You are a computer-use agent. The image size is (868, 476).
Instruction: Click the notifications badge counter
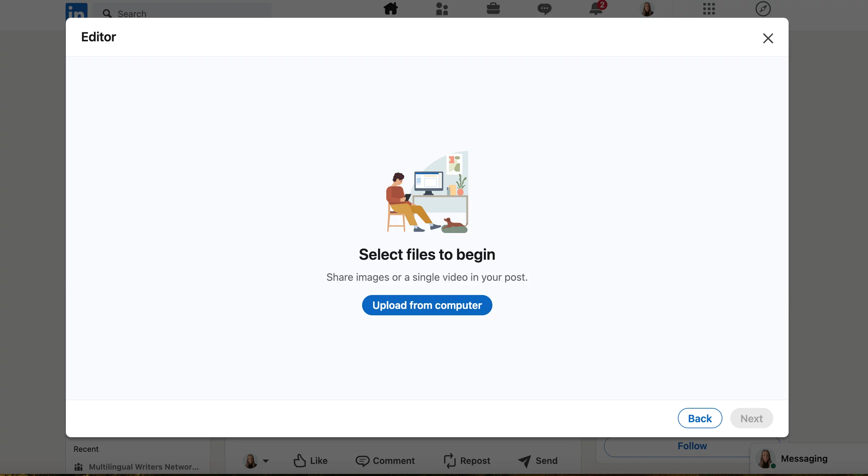tap(602, 5)
